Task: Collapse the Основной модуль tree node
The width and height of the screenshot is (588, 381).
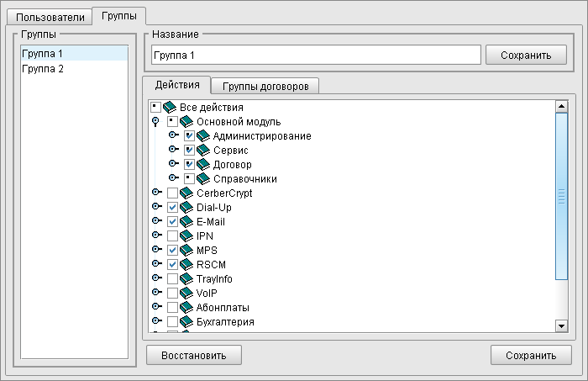Action: pos(156,121)
